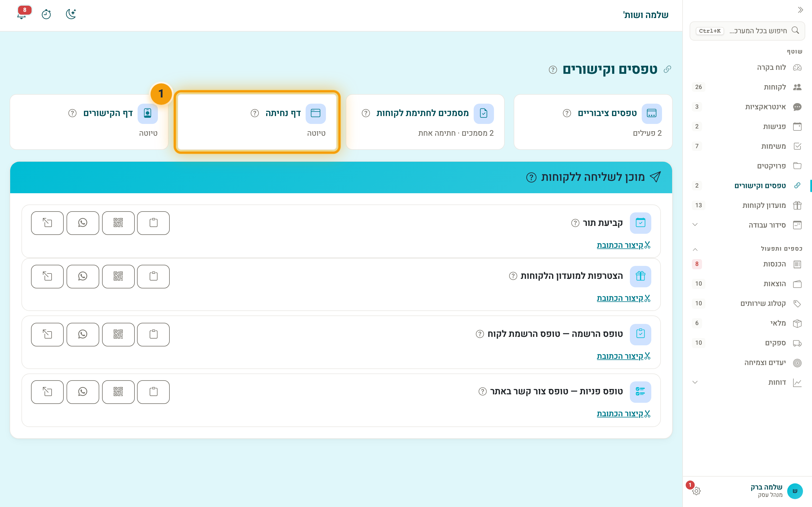
Task: Collapse the sidebar with double chevron
Action: tap(800, 10)
